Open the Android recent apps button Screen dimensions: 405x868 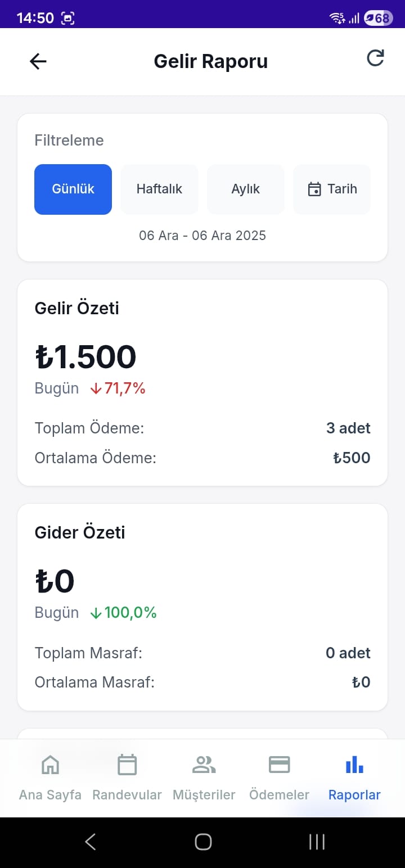click(317, 842)
